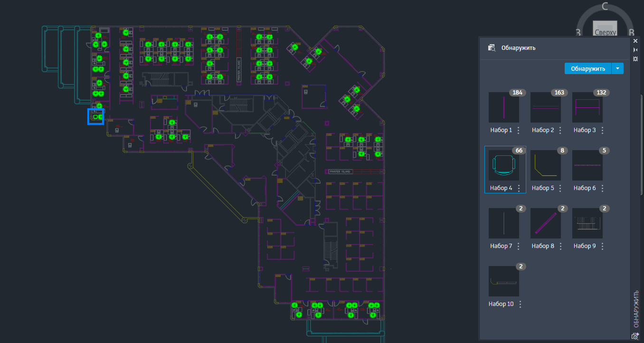Image resolution: width=644 pixels, height=343 pixels.
Task: Open the options menu for Набор 1
Action: pos(518,130)
